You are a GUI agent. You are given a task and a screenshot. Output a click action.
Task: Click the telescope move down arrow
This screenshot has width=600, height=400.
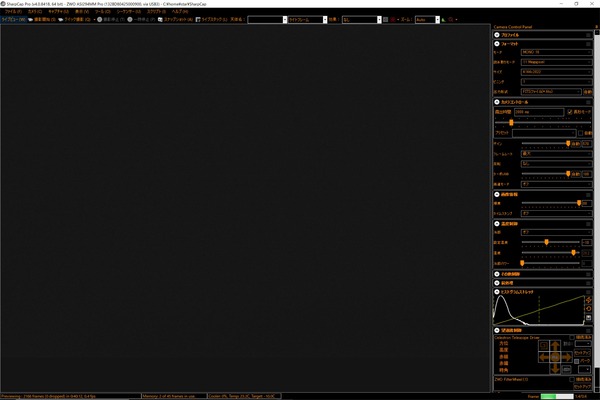[x=555, y=368]
